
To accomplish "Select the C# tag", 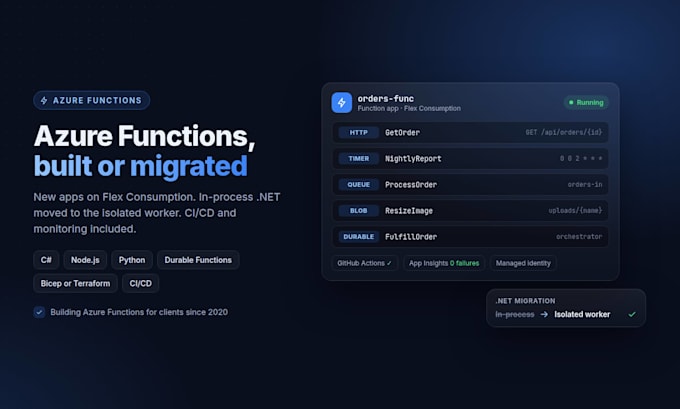I will click(46, 260).
